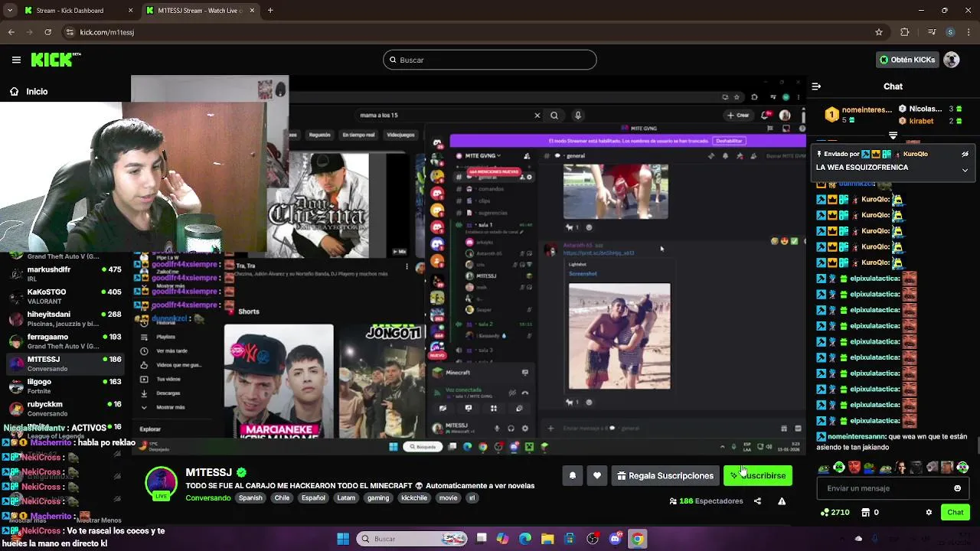Expand the chat leaderboard handle
This screenshot has height=551, width=980.
(x=893, y=135)
